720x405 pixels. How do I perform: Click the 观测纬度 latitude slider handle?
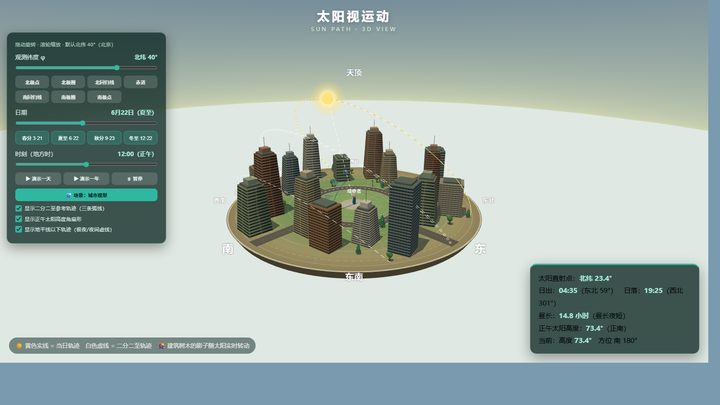click(x=117, y=68)
